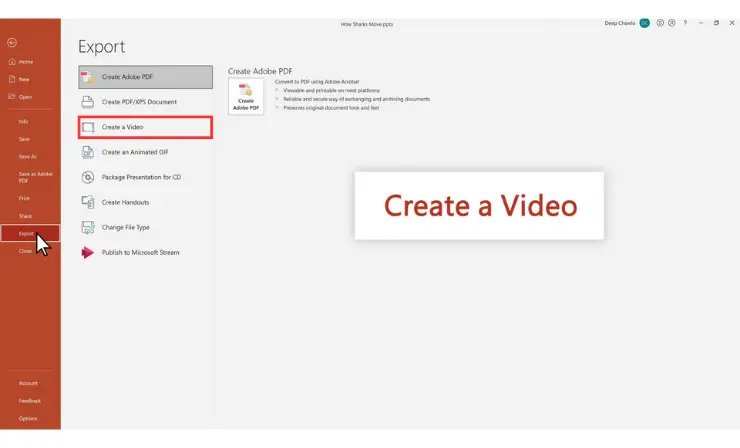
Task: Select Package Presentation for CD
Action: click(145, 177)
